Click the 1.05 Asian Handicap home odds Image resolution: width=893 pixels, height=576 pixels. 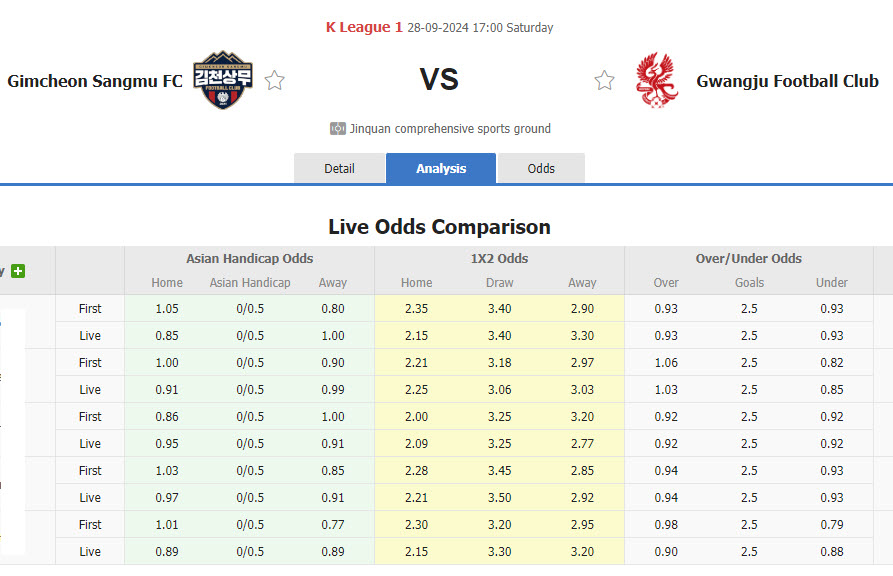pos(167,309)
